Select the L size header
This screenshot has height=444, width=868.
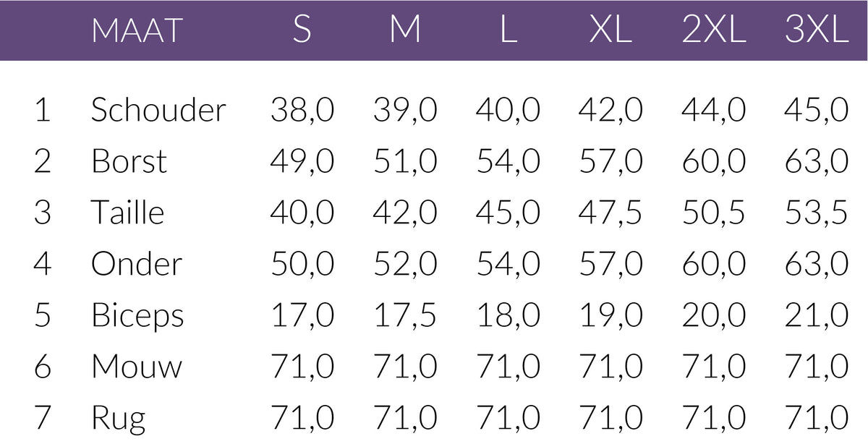(508, 31)
